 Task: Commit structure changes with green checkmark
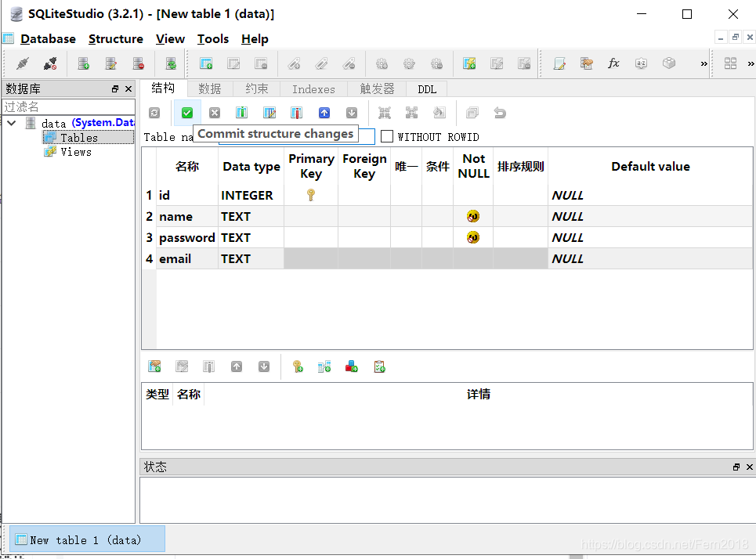coord(187,113)
